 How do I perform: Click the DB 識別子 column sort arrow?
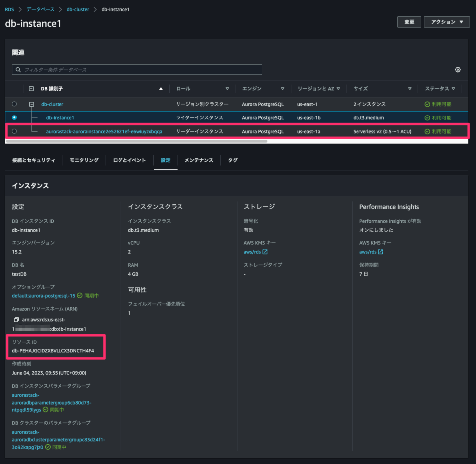tap(160, 88)
